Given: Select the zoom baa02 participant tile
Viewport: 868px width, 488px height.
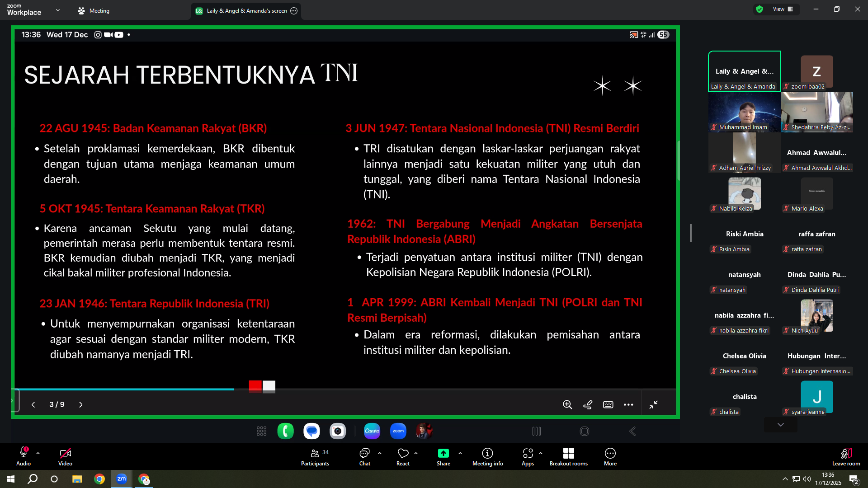Looking at the screenshot, I should [x=816, y=71].
